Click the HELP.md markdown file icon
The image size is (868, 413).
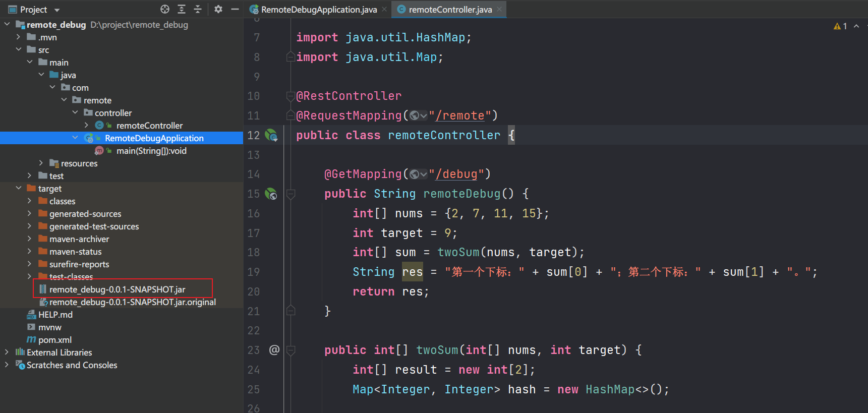pyautogui.click(x=31, y=314)
